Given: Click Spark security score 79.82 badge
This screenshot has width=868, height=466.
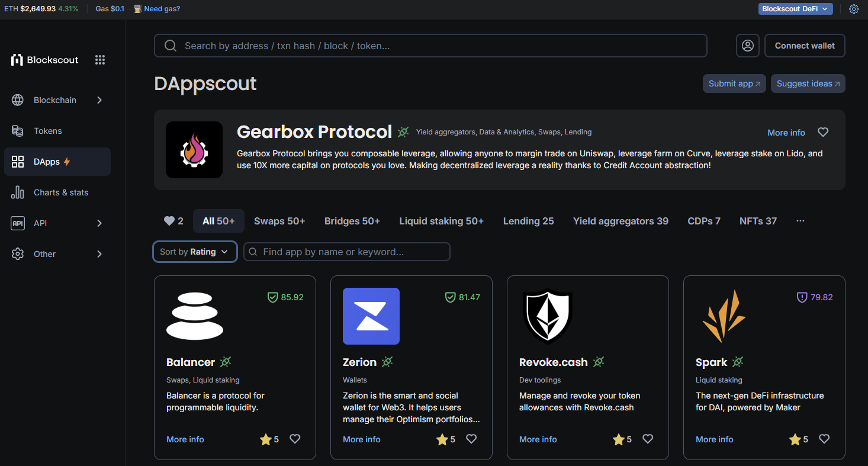Looking at the screenshot, I should tap(815, 297).
